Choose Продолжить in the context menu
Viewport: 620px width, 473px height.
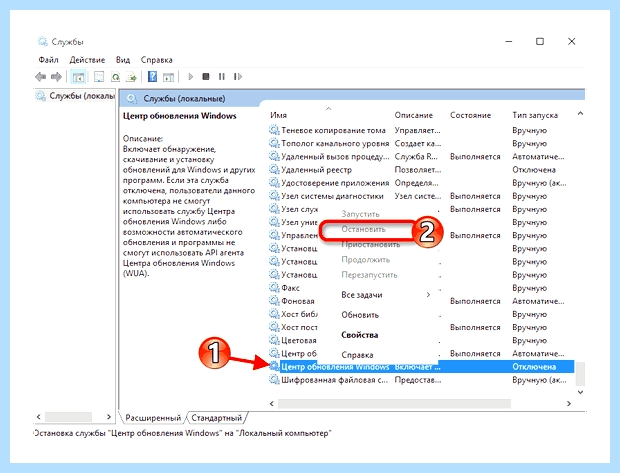[x=365, y=260]
